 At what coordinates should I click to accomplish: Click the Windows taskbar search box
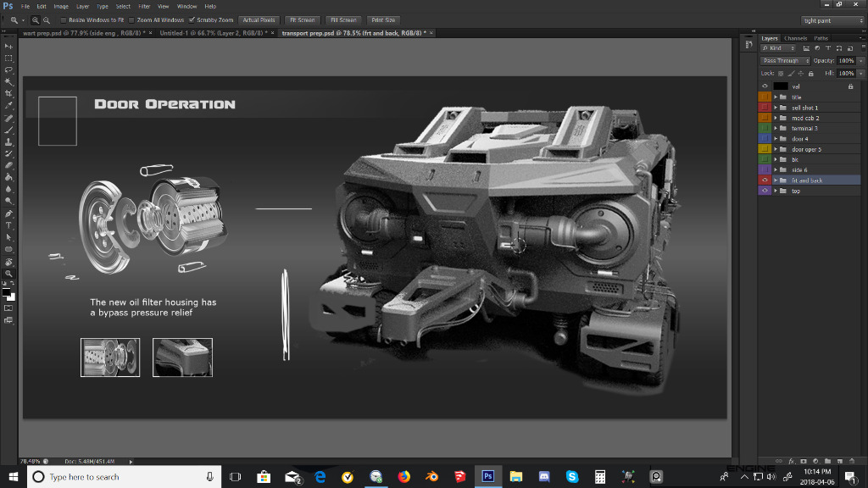(125, 477)
